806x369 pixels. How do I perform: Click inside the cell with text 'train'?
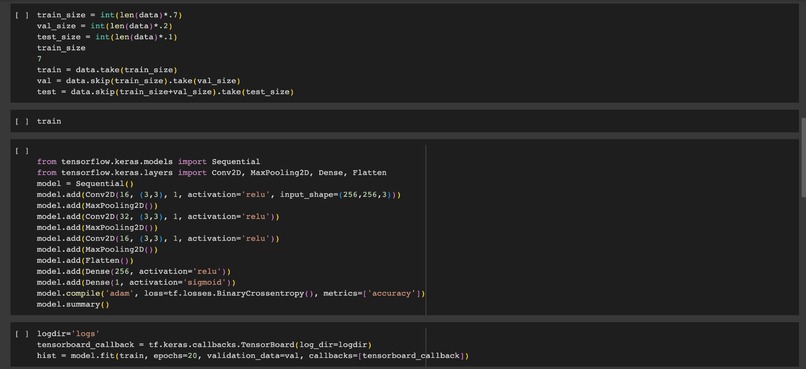[x=404, y=121]
